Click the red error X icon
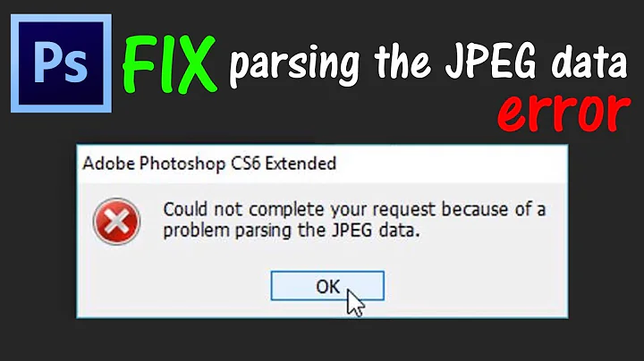 pos(116,221)
